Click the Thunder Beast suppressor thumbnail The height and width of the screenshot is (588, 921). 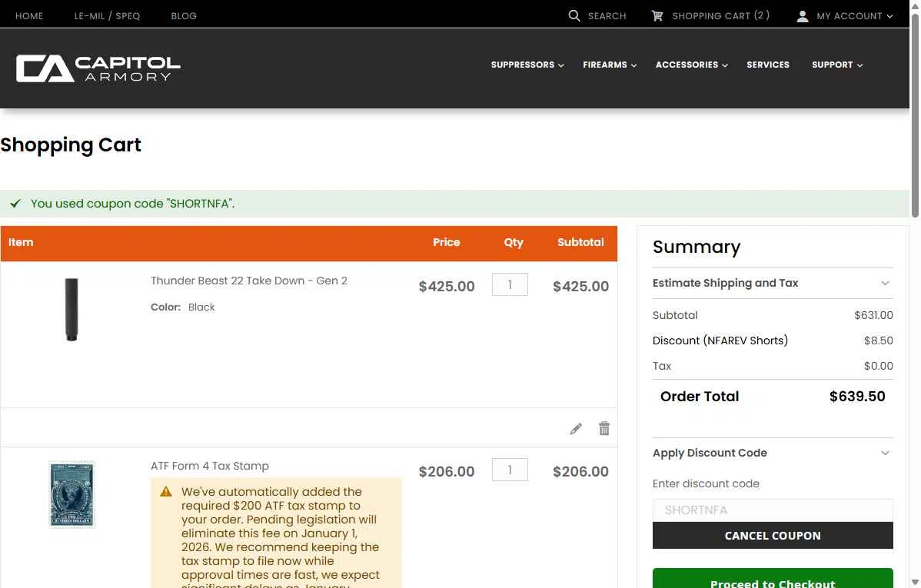tap(71, 309)
